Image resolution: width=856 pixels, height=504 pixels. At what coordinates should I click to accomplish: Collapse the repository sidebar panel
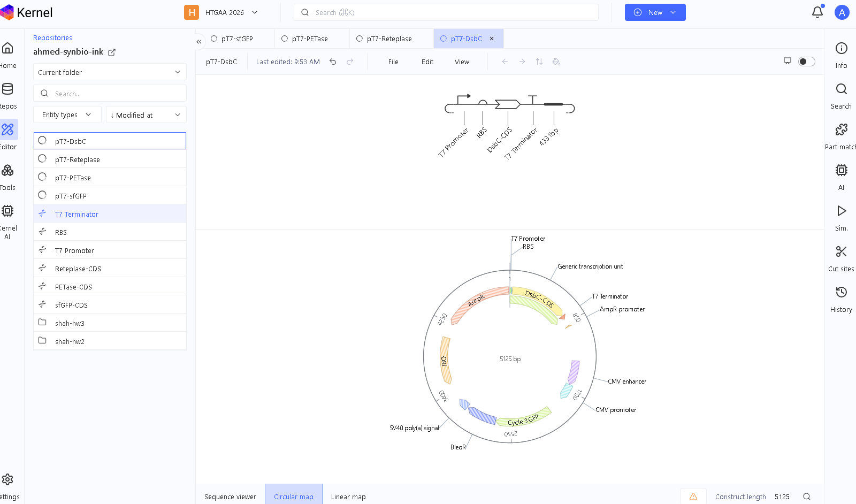pyautogui.click(x=199, y=42)
